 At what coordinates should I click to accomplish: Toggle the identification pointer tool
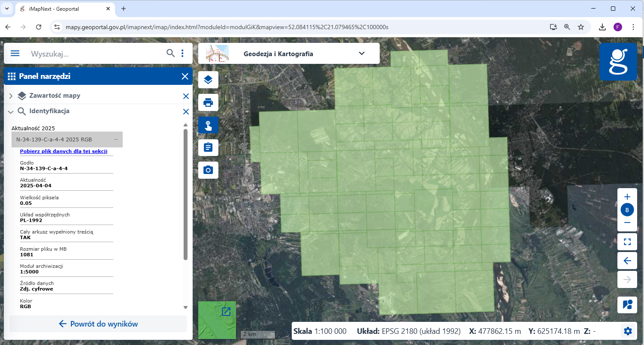click(208, 125)
